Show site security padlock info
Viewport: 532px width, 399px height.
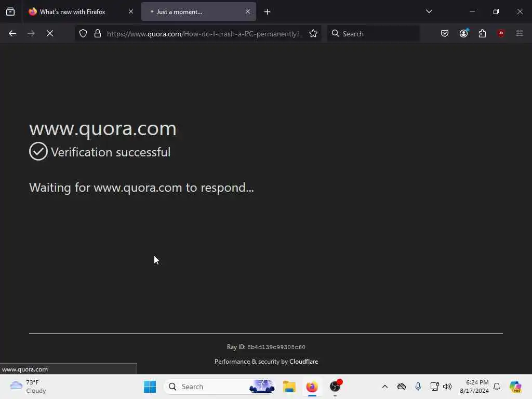click(98, 33)
